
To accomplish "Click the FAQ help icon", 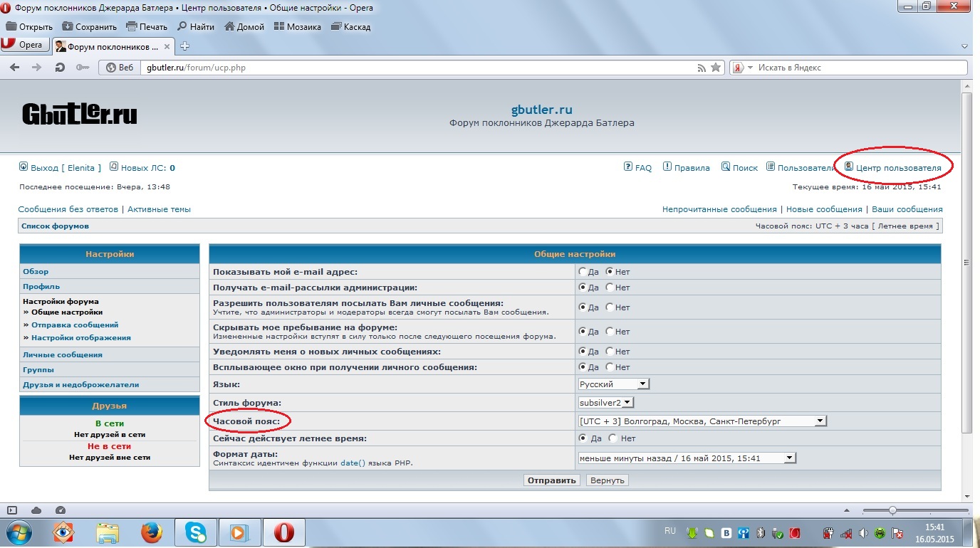I will coord(627,167).
